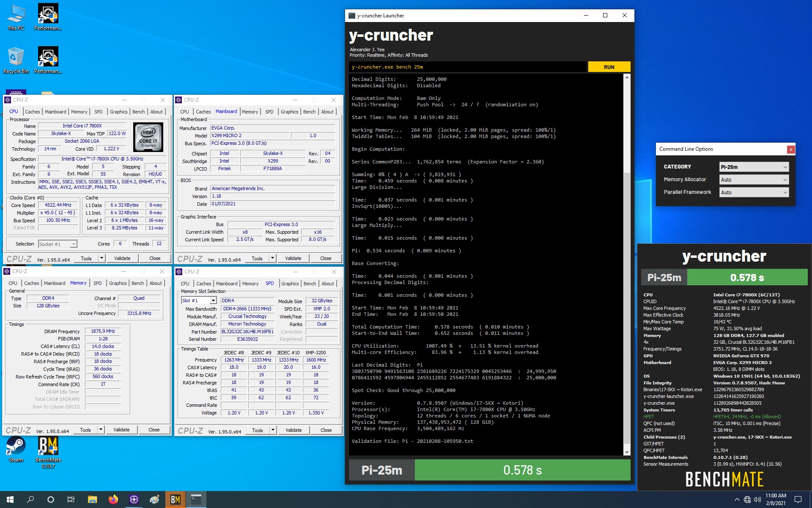
Task: Click the y-cruncher console scrollbar down arrow
Action: point(627,452)
